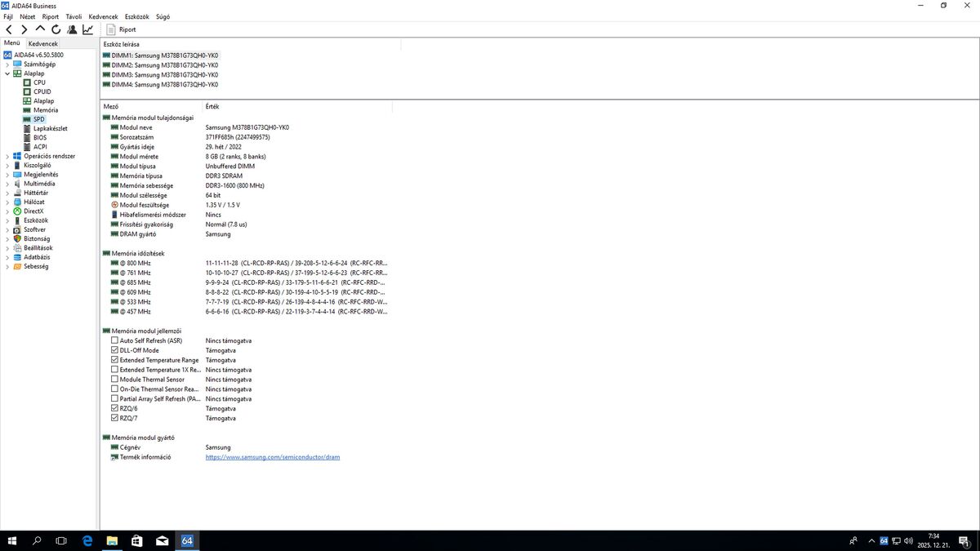Open the graph chart toolbar icon
Image resolution: width=980 pixels, height=551 pixels.
pos(87,29)
